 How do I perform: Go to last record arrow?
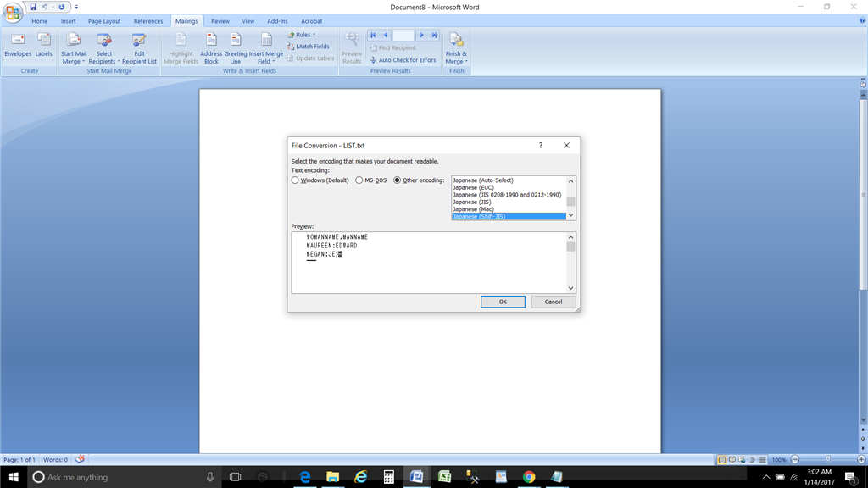pos(435,35)
